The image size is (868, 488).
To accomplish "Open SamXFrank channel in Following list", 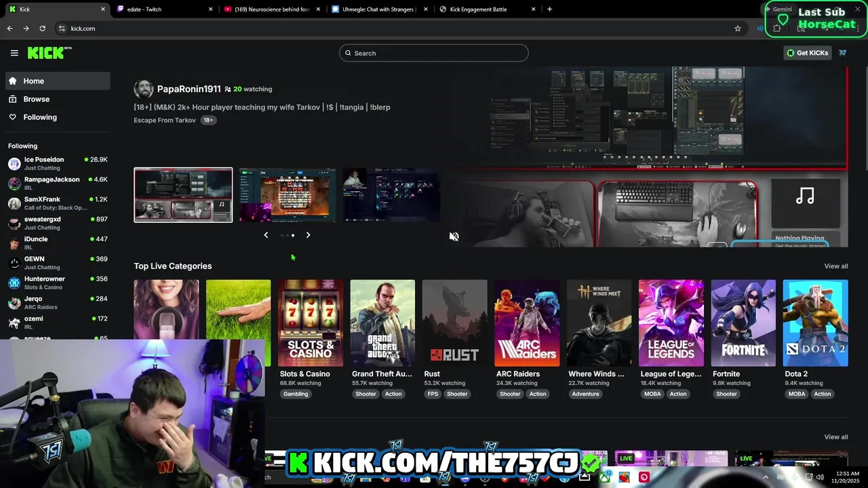I will [x=58, y=203].
